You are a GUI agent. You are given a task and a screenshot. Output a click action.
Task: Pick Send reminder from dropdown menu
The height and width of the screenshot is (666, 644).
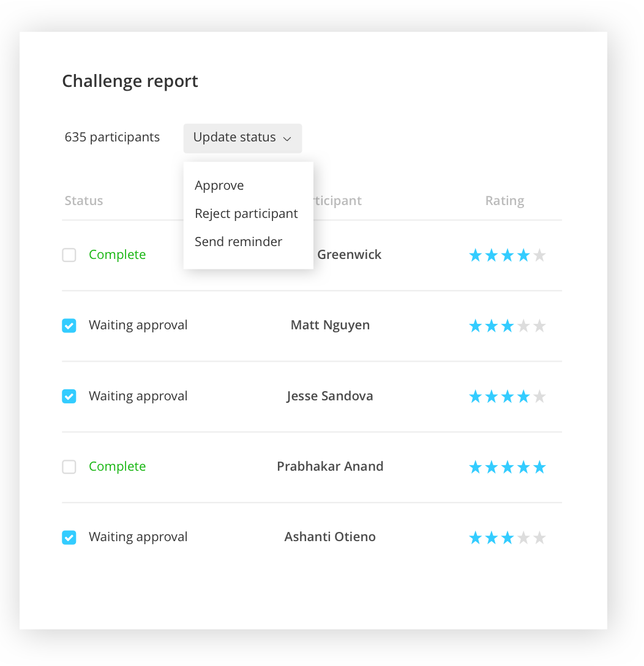(238, 242)
